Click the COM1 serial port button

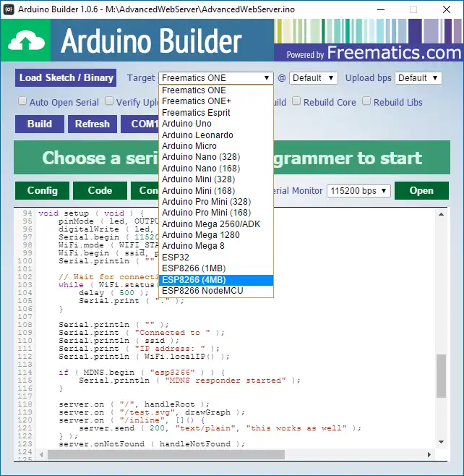(139, 124)
